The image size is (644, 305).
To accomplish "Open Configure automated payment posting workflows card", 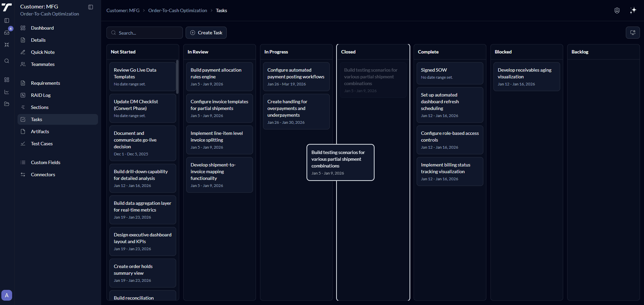I will (x=296, y=77).
